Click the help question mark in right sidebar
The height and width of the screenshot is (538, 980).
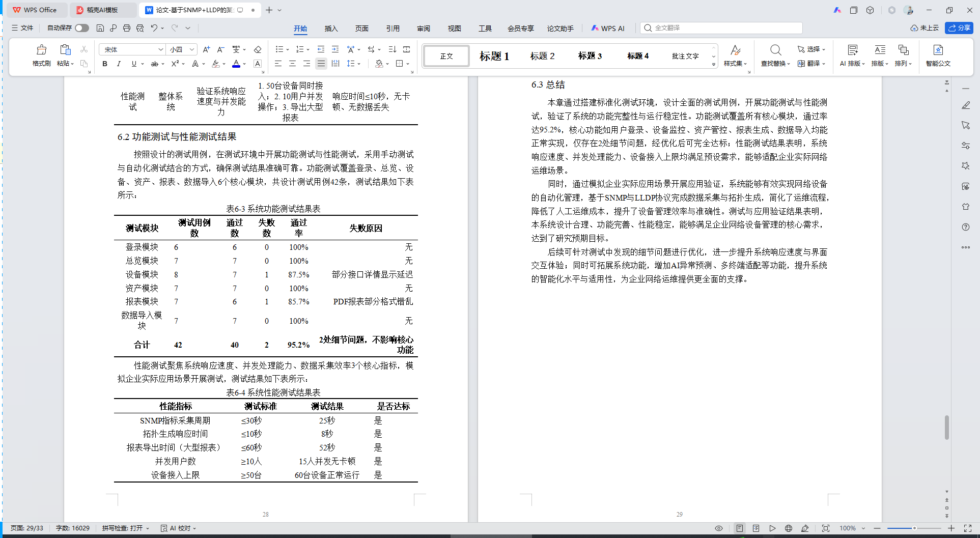pos(966,227)
